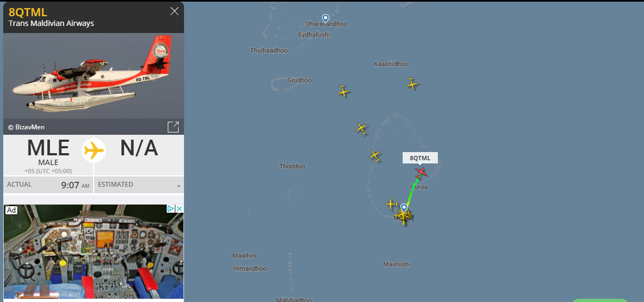Select the yellow plane east of Goidhoo
This screenshot has height=302, width=644.
[x=343, y=91]
